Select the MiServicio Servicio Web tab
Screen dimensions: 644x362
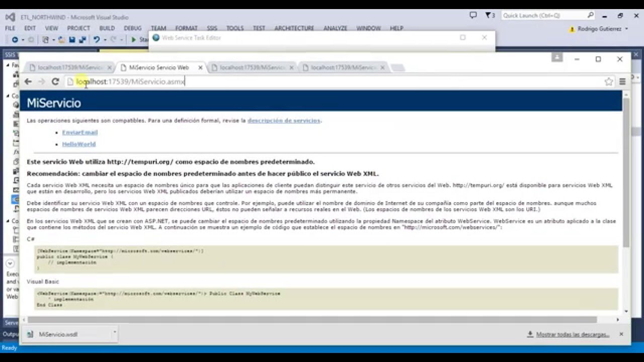point(160,67)
